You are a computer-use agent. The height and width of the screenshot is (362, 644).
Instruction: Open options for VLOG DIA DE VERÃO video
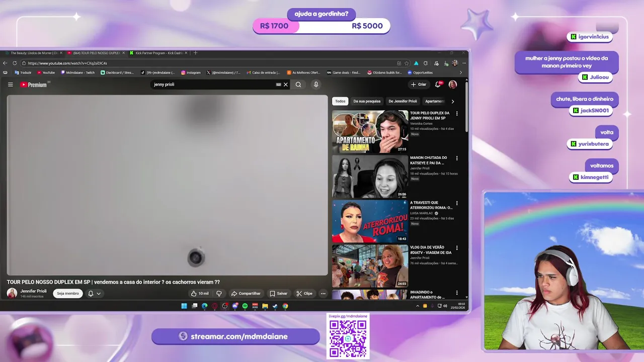coord(457,248)
